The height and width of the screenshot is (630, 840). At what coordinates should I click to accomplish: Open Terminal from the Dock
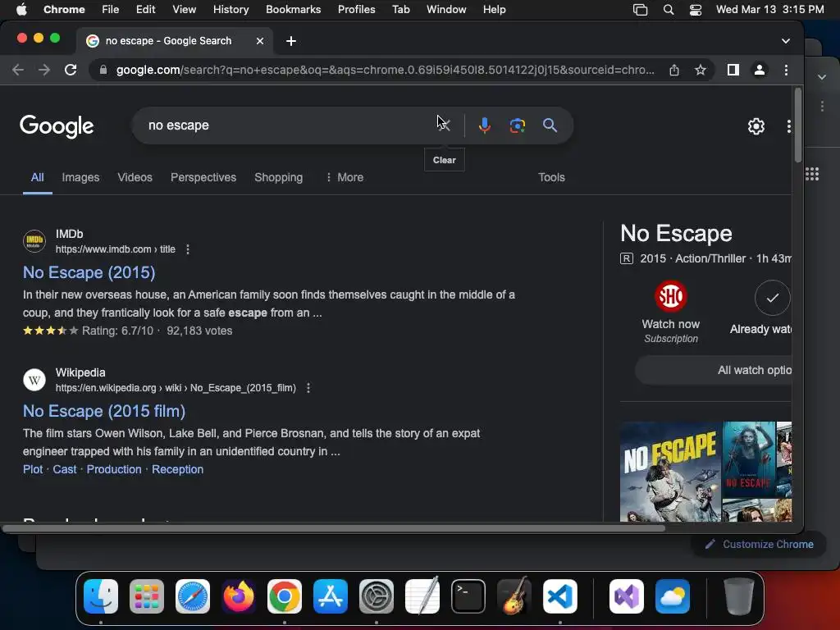[468, 596]
